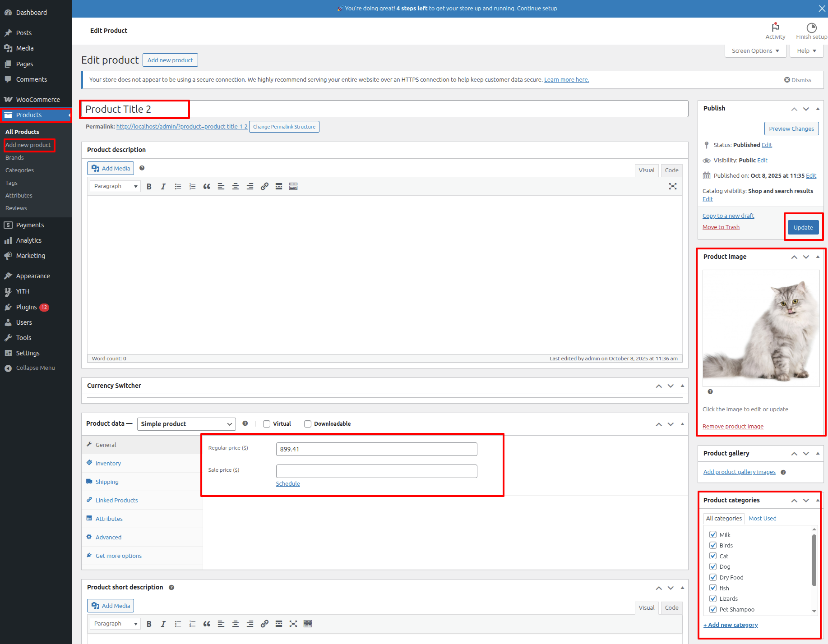
Task: Insert a bulleted list in product description
Action: pyautogui.click(x=178, y=187)
